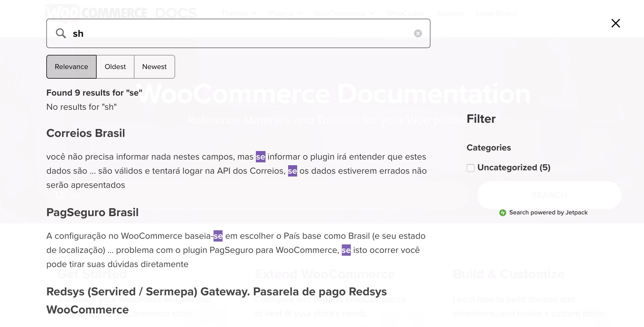The width and height of the screenshot is (644, 327).
Task: Click the PagSeguro snippet starting "A configuração no WooCommerce"
Action: [x=236, y=250]
